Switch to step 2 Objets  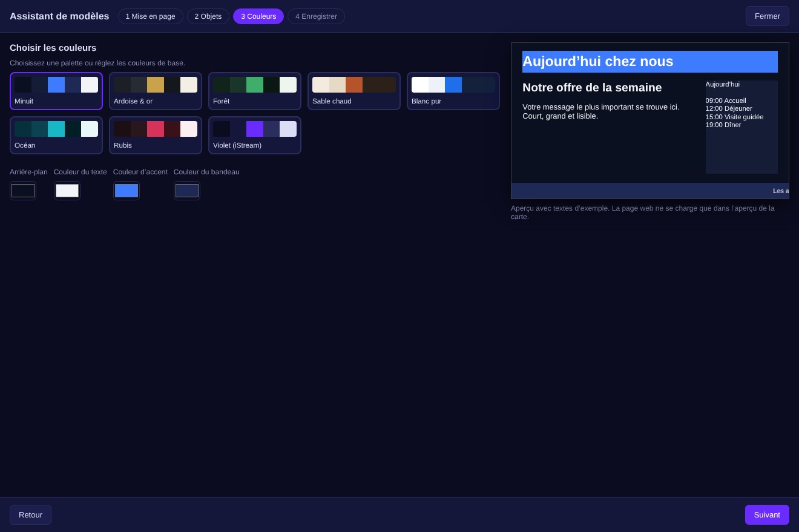pos(208,16)
